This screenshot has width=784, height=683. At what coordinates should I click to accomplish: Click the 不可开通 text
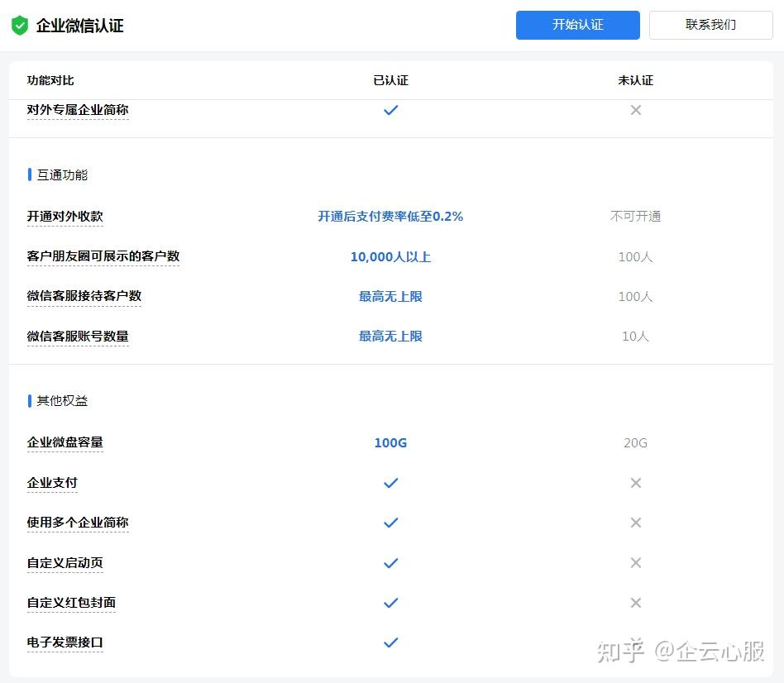tap(635, 217)
